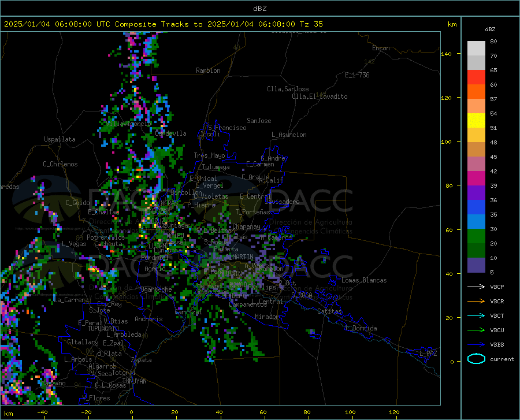Click the Ugarteche place label

pyautogui.click(x=156, y=289)
